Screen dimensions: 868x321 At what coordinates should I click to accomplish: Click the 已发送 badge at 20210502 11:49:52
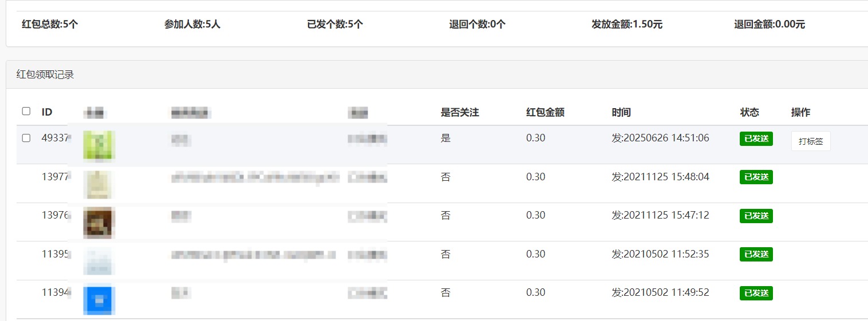(x=756, y=293)
